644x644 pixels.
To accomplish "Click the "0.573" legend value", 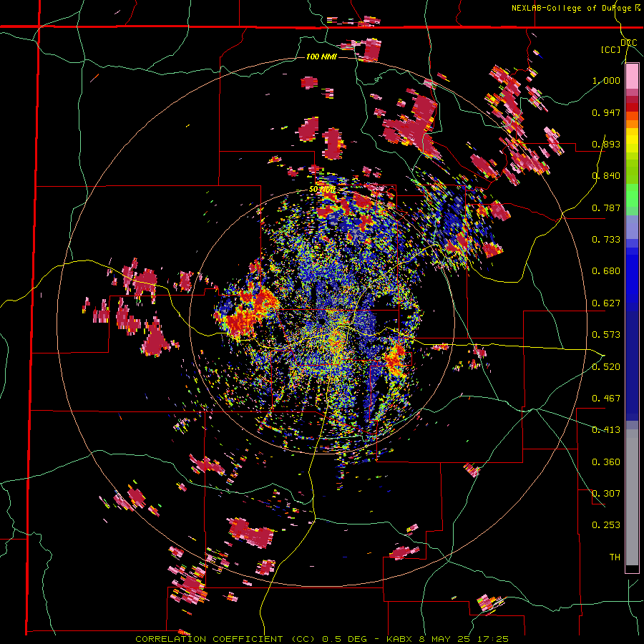I will (606, 335).
